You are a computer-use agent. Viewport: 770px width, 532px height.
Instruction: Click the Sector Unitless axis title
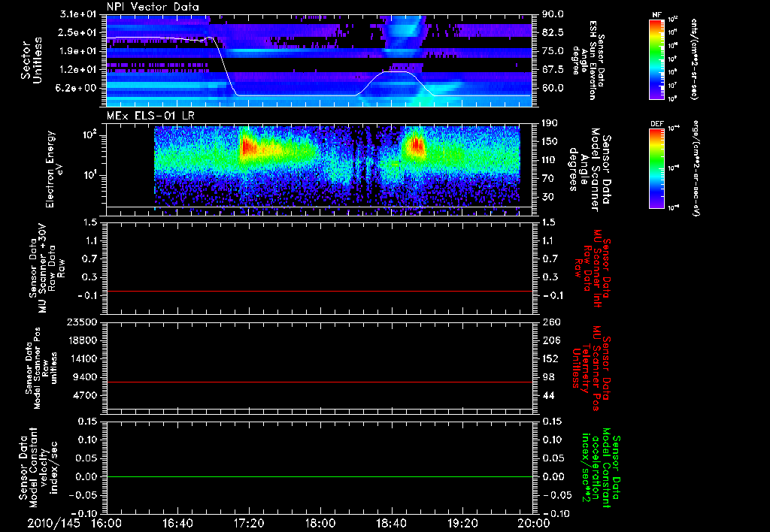pyautogui.click(x=32, y=60)
